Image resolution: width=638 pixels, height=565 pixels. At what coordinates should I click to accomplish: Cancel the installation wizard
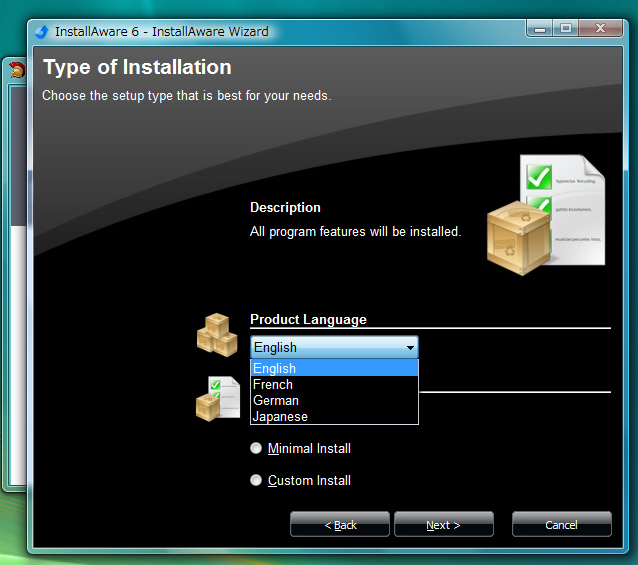point(562,525)
